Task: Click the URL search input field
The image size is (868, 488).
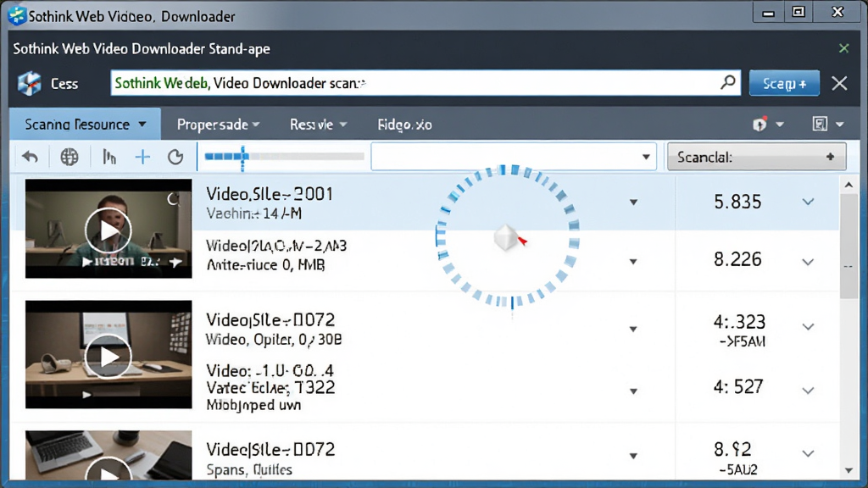Action: (426, 83)
